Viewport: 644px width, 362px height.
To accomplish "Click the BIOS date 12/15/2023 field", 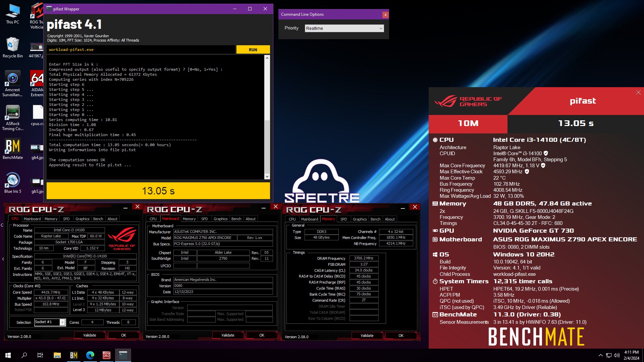I will coord(223,292).
